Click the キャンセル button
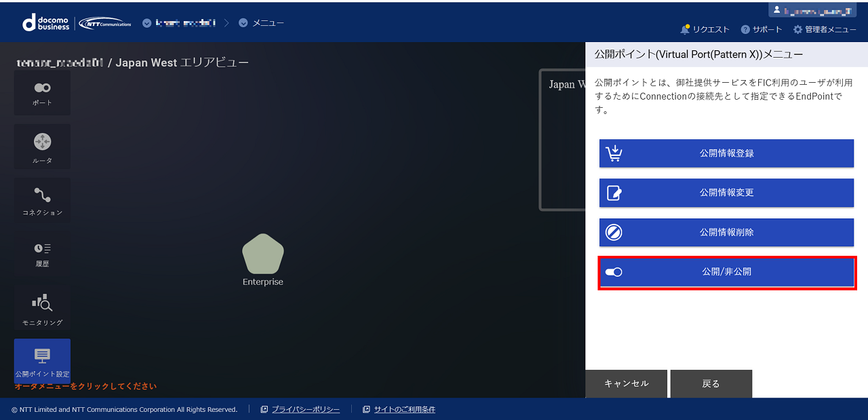The height and width of the screenshot is (420, 868). tap(626, 383)
